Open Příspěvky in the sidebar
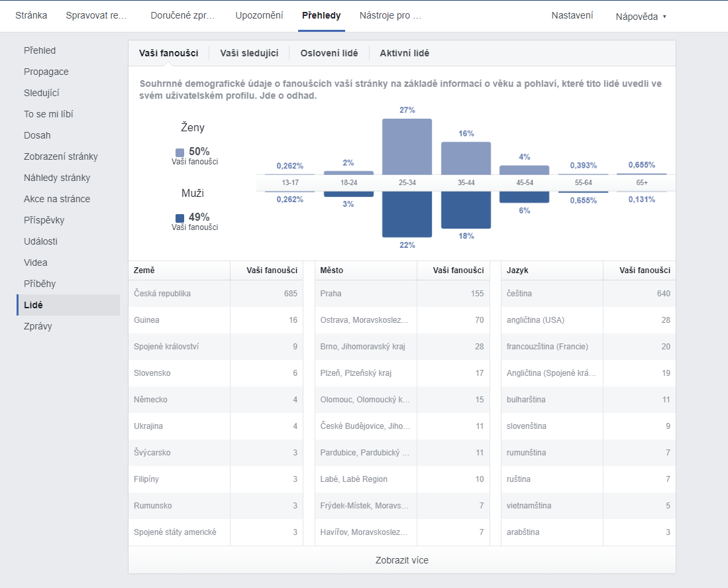 coord(44,220)
